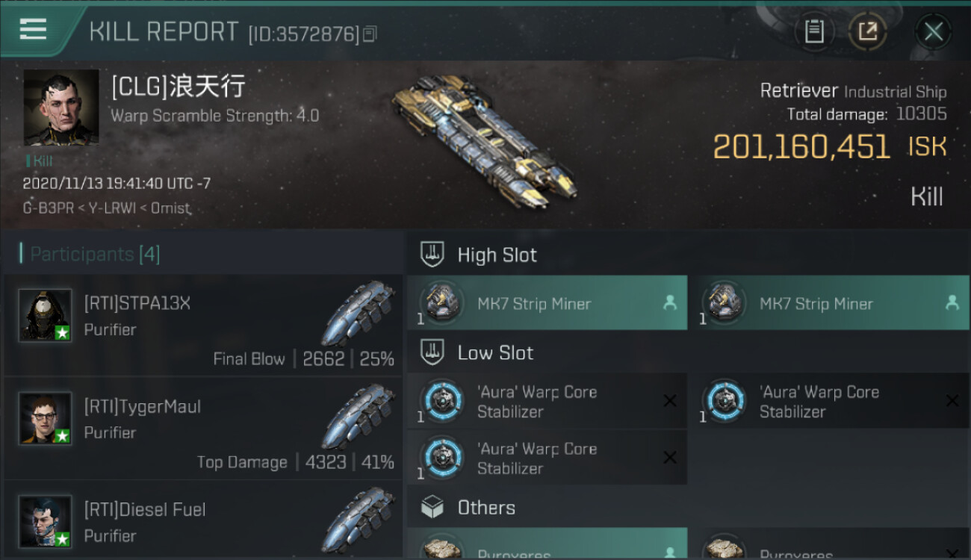View victim pilot portrait

click(61, 108)
